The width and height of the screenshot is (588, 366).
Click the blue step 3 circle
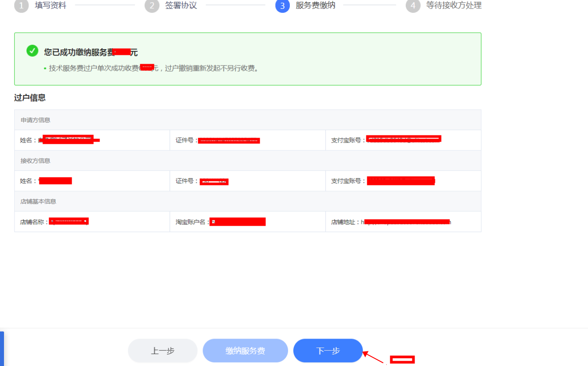pos(282,6)
